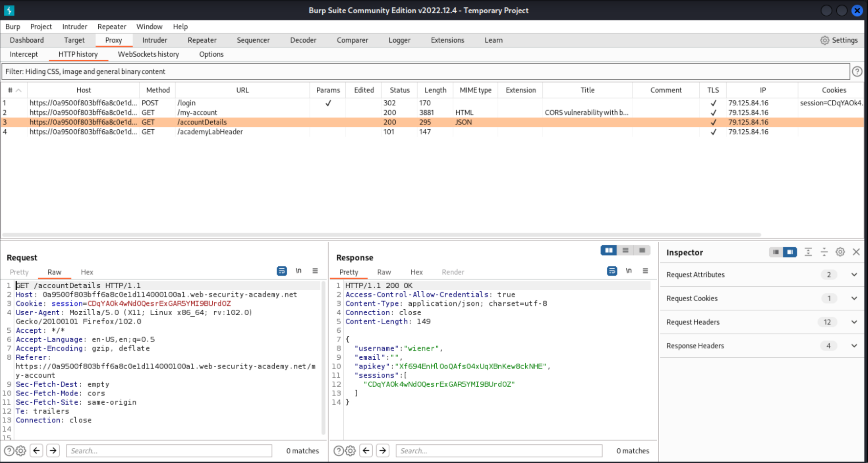Open the Project menu
Viewport: 868px width, 463px height.
click(41, 26)
